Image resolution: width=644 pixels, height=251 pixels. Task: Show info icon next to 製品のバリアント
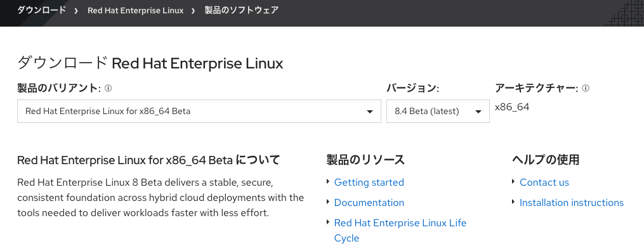click(x=108, y=88)
